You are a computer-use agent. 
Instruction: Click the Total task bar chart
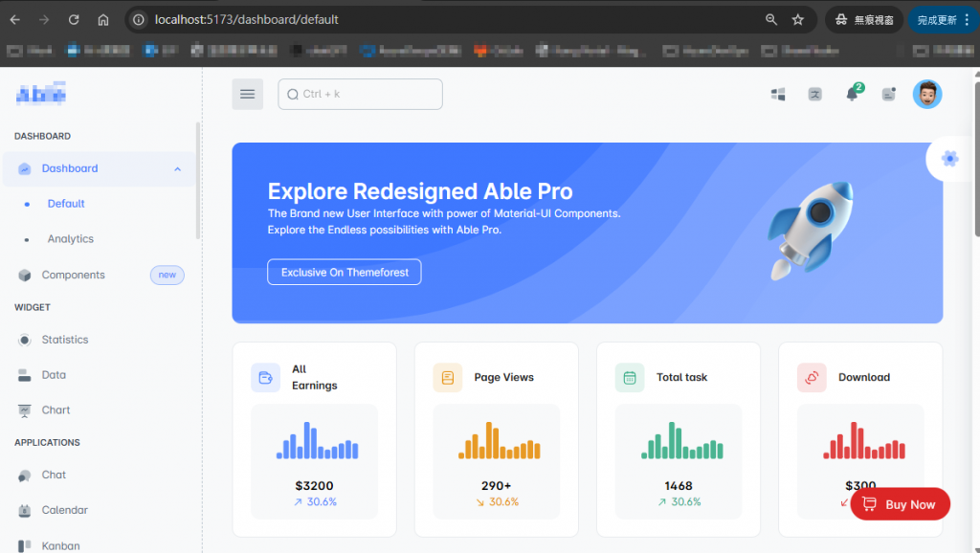point(681,440)
